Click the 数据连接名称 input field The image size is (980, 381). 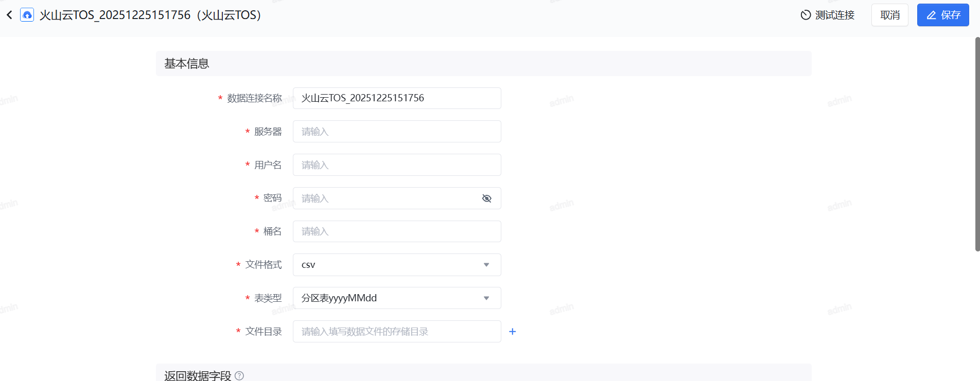tap(396, 98)
